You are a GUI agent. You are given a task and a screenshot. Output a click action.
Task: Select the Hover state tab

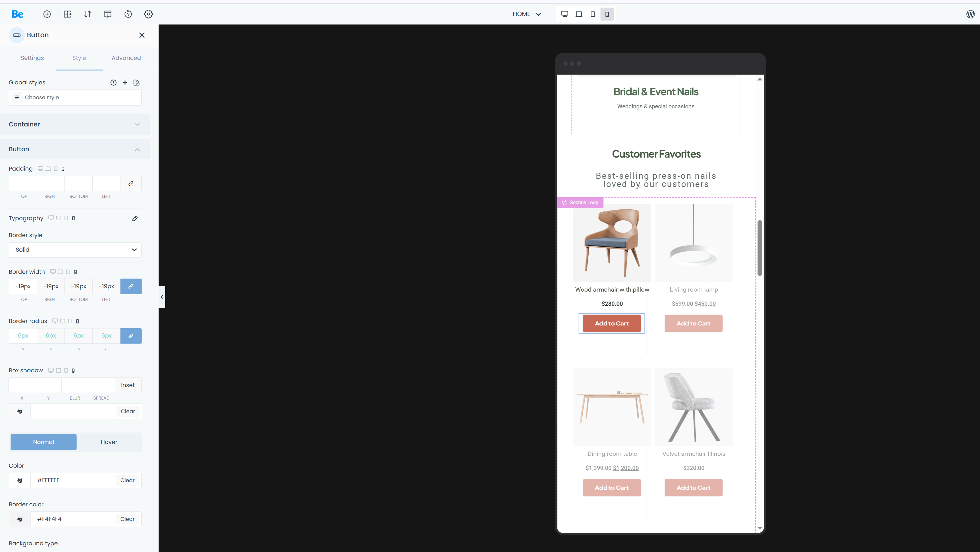(109, 442)
